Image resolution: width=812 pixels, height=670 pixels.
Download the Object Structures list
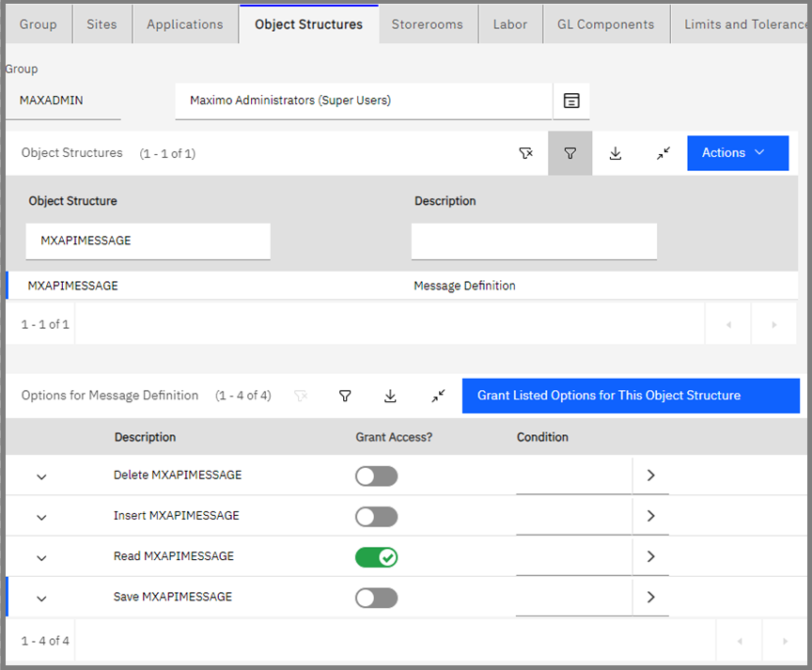(616, 152)
